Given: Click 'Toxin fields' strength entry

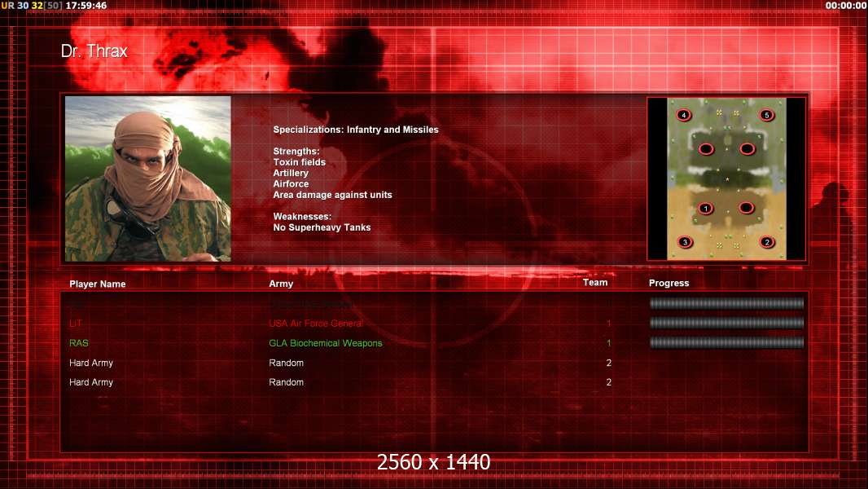Looking at the screenshot, I should (x=300, y=162).
